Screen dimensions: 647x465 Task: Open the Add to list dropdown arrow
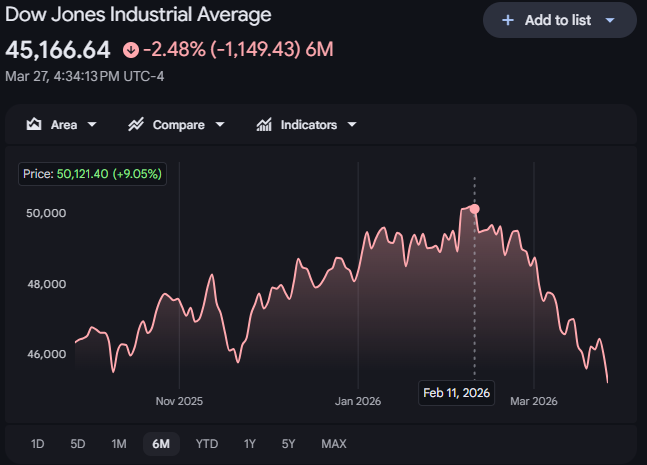click(610, 20)
